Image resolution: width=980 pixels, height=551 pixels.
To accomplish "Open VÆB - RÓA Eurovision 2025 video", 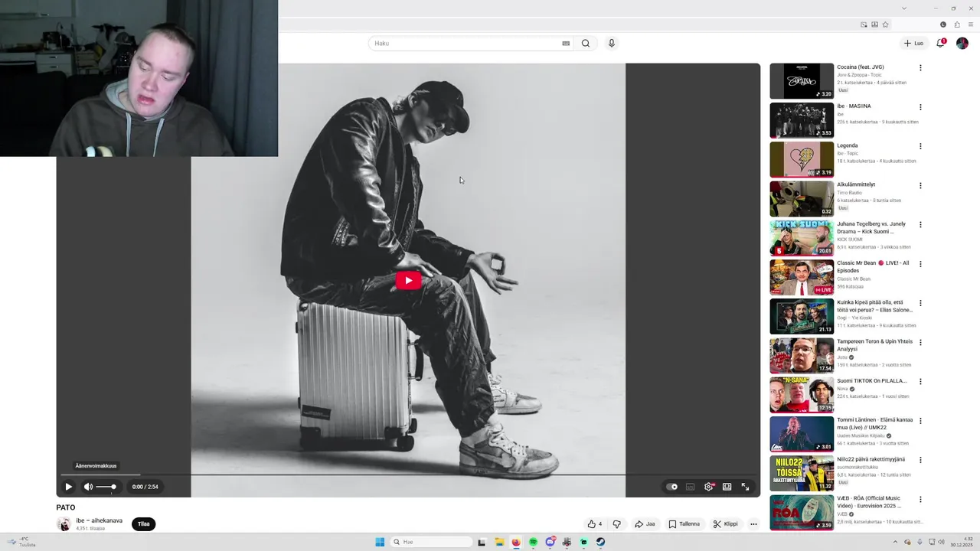I will [x=802, y=513].
